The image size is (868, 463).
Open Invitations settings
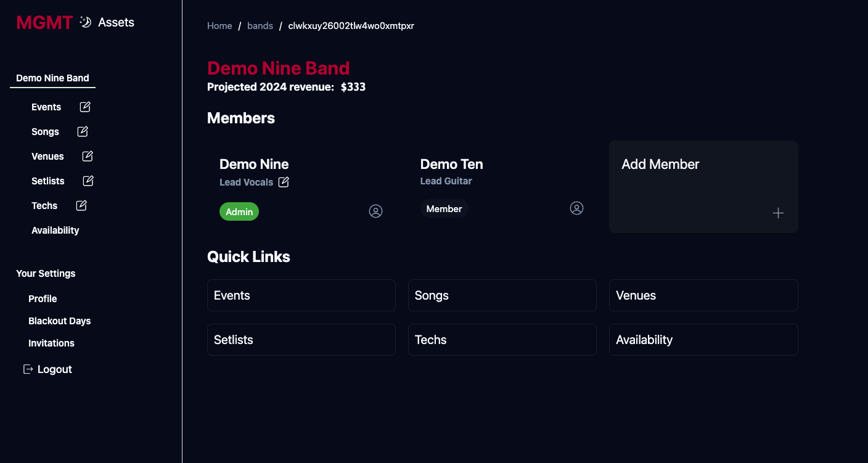(51, 343)
